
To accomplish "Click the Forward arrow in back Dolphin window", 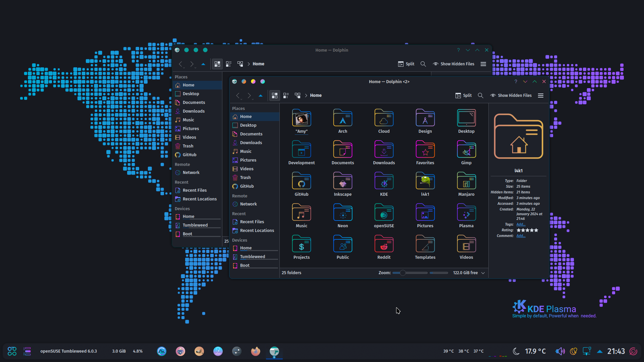I will pyautogui.click(x=192, y=64).
